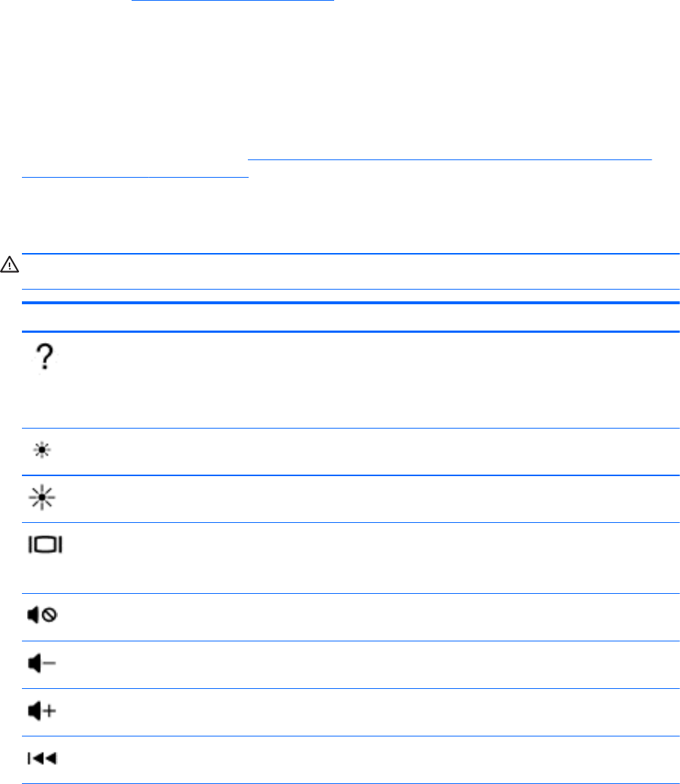Viewport: 680px width, 784px height.
Task: Click the increase screen brightness icon
Action: (45, 500)
